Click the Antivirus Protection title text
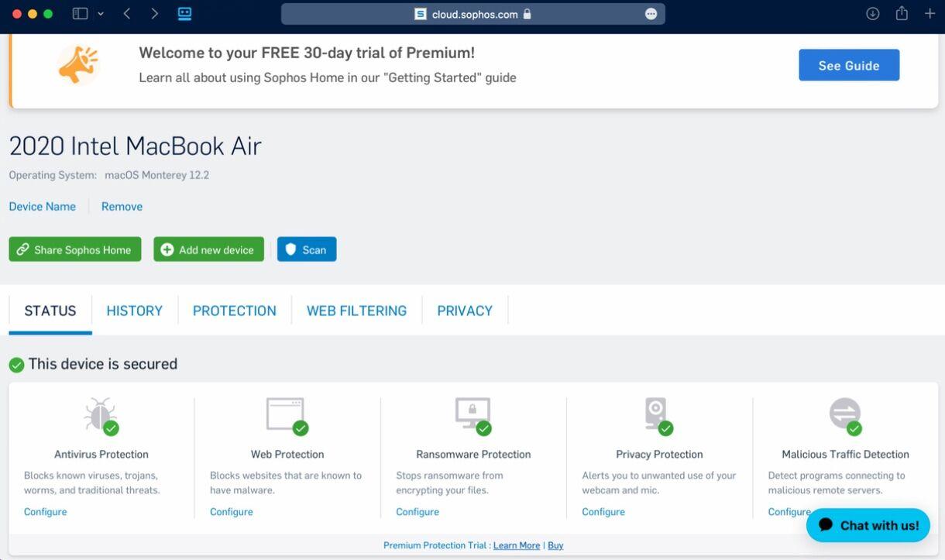Viewport: 945px width, 560px height. click(x=101, y=455)
